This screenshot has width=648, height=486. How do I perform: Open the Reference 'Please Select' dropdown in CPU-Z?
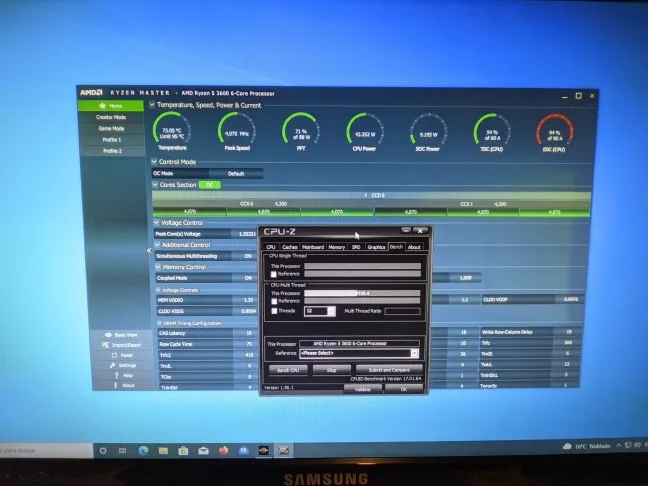tap(414, 353)
